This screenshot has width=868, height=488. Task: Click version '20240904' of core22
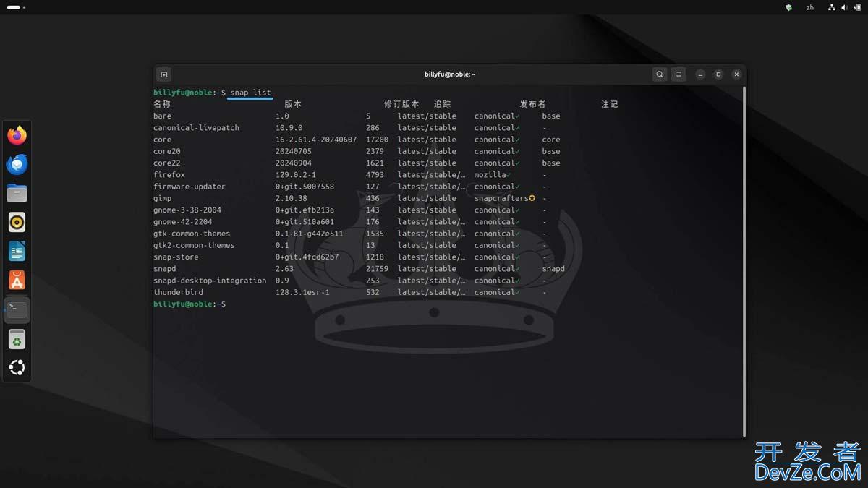[294, 163]
